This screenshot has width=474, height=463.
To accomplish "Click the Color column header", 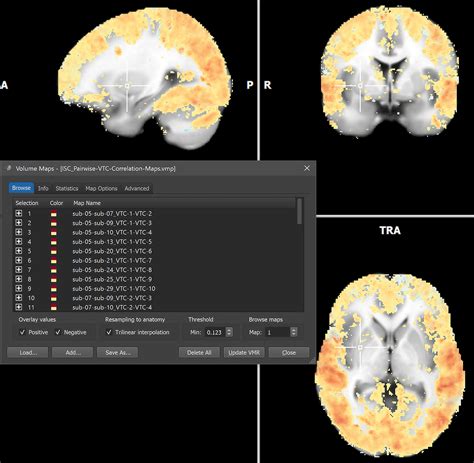I will coord(56,203).
